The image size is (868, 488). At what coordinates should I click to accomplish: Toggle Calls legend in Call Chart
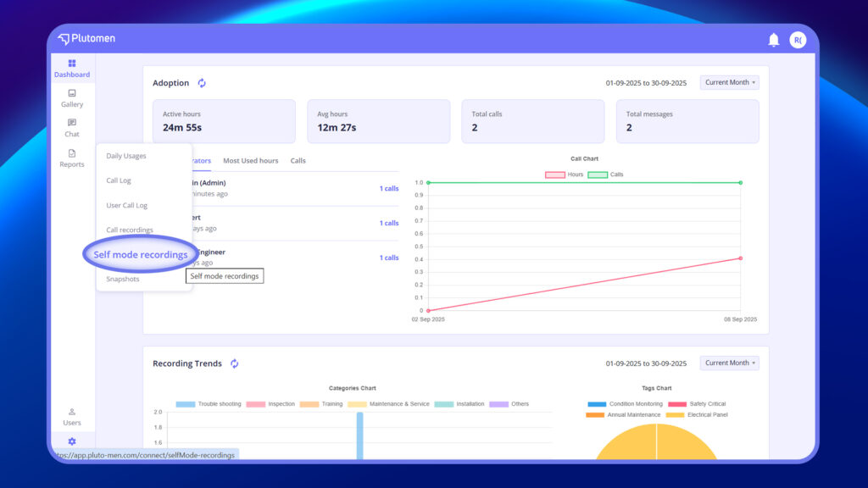(x=605, y=175)
